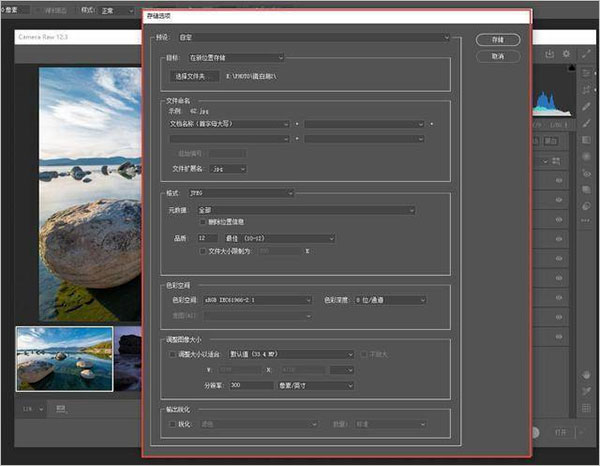The height and width of the screenshot is (466, 600).
Task: Toggle the first edit panel eye icon
Action: coord(559,180)
